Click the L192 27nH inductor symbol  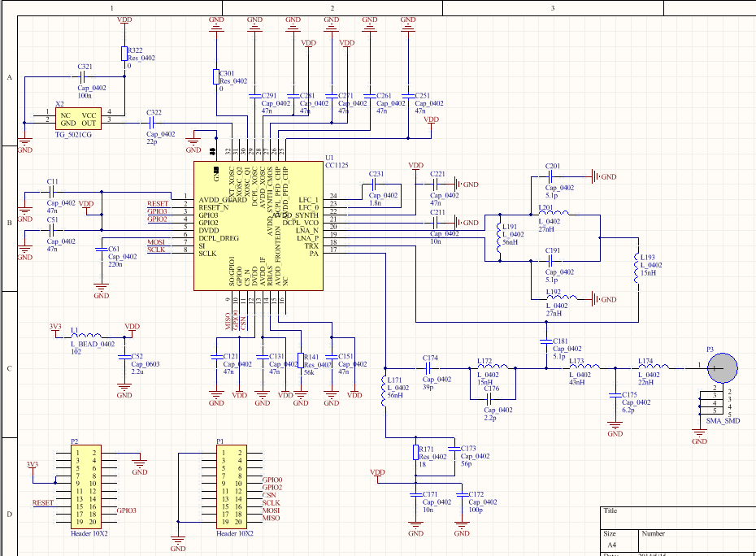click(562, 297)
